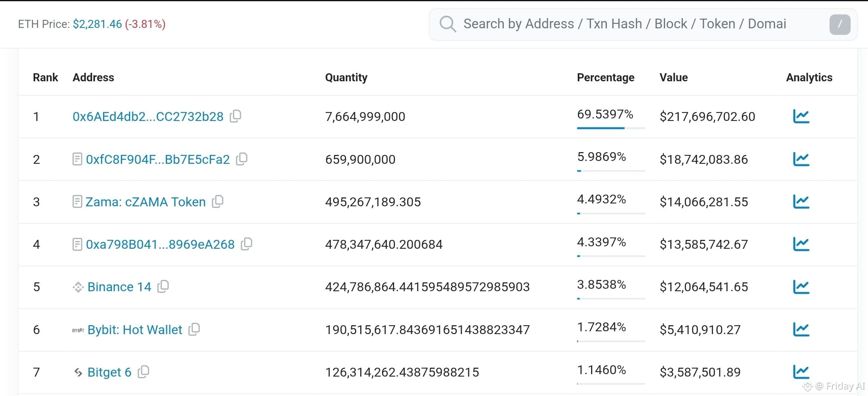Click contract icon beside Zama: cZAMA Token
Image resolution: width=868 pixels, height=396 pixels.
tap(77, 201)
